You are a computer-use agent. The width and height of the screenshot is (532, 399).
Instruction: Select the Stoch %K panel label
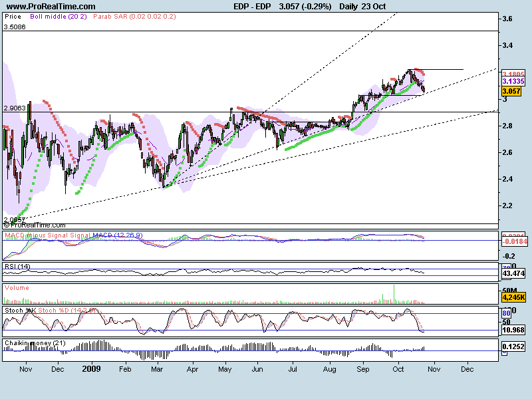(x=20, y=310)
